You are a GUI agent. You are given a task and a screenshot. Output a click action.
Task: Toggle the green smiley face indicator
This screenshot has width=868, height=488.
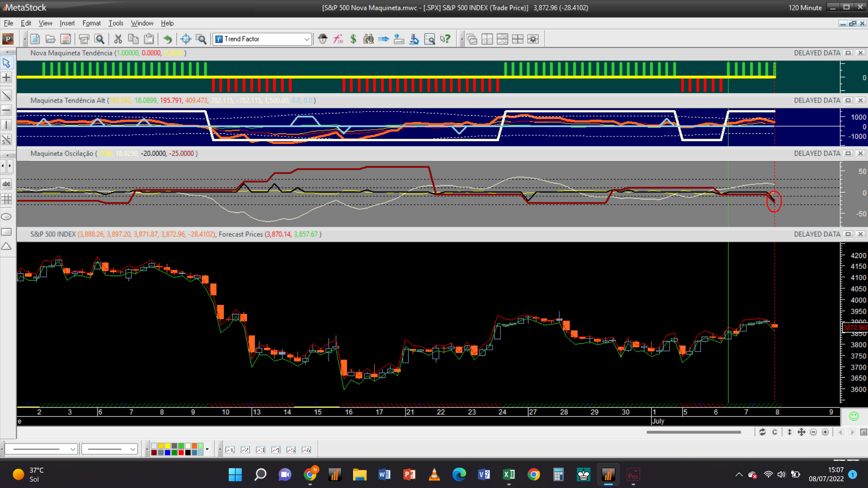(854, 416)
